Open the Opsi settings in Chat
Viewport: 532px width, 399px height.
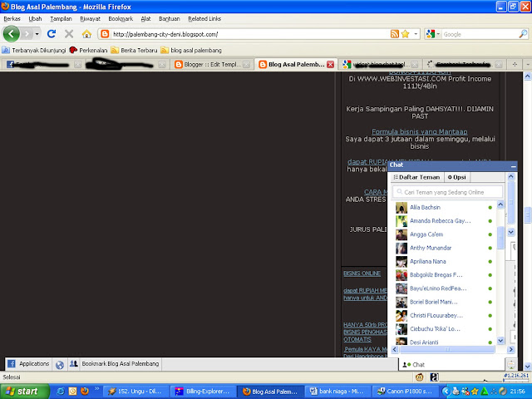[x=457, y=177]
